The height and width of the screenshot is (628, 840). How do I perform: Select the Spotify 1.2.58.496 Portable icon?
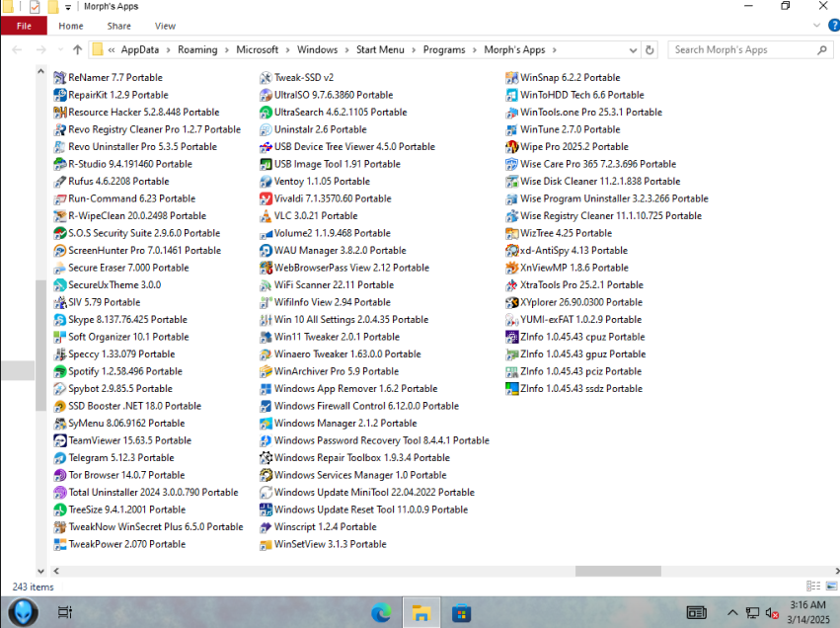click(60, 371)
